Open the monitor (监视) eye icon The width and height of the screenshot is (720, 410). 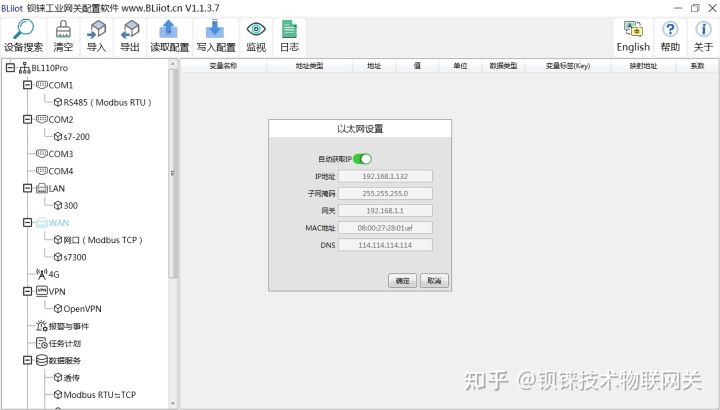coord(256,36)
